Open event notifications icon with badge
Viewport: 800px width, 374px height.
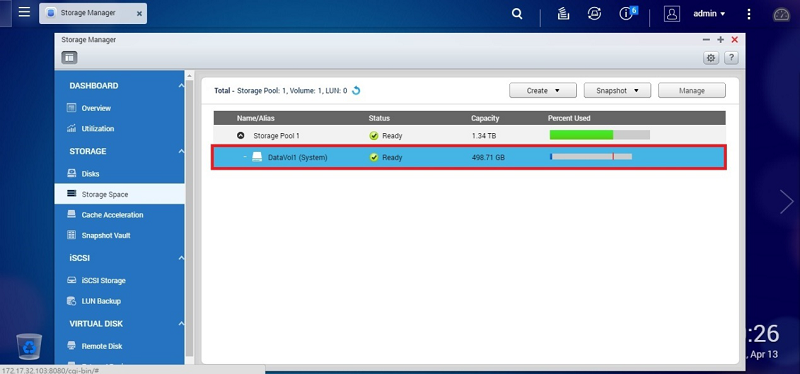(x=628, y=13)
